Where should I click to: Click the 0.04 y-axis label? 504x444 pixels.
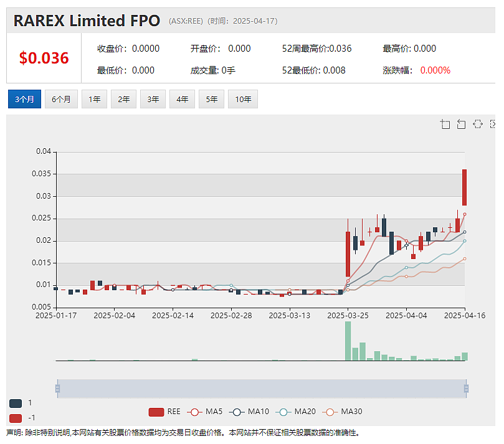[x=44, y=151]
